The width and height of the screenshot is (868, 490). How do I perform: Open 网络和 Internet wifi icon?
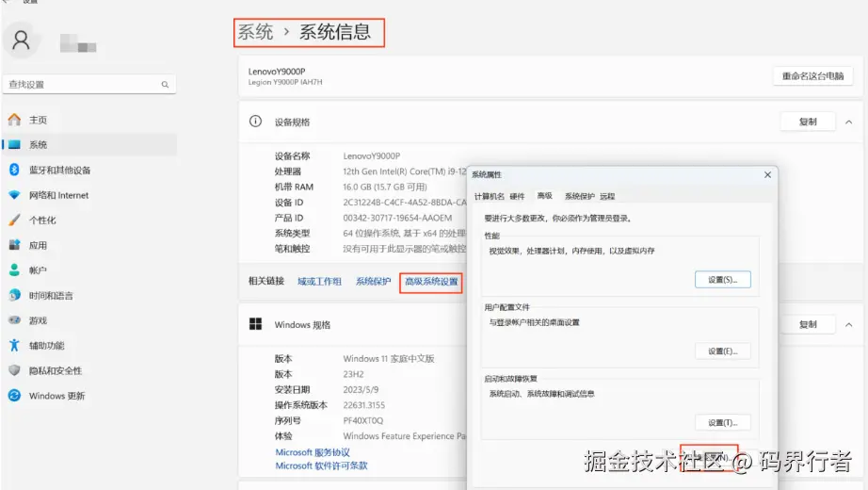14,195
